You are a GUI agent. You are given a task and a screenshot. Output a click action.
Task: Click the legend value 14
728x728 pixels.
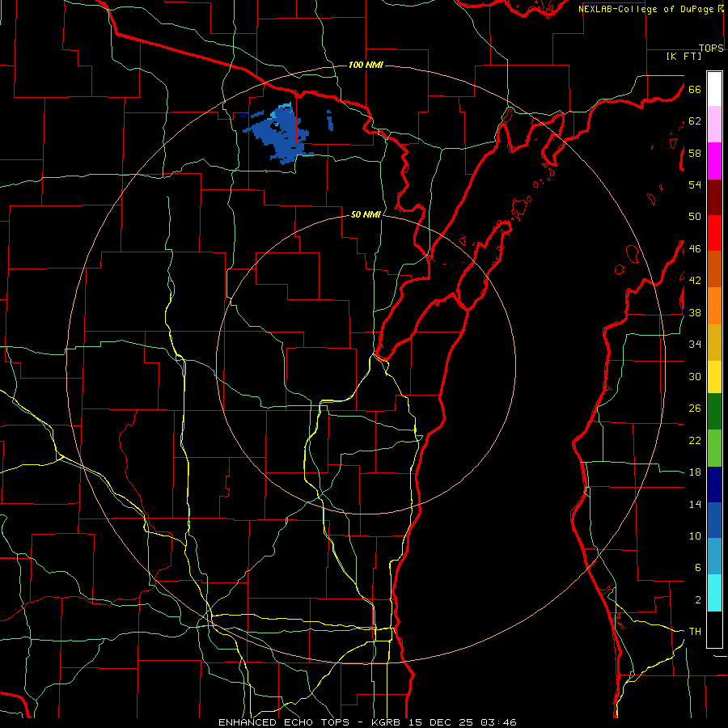coord(695,504)
